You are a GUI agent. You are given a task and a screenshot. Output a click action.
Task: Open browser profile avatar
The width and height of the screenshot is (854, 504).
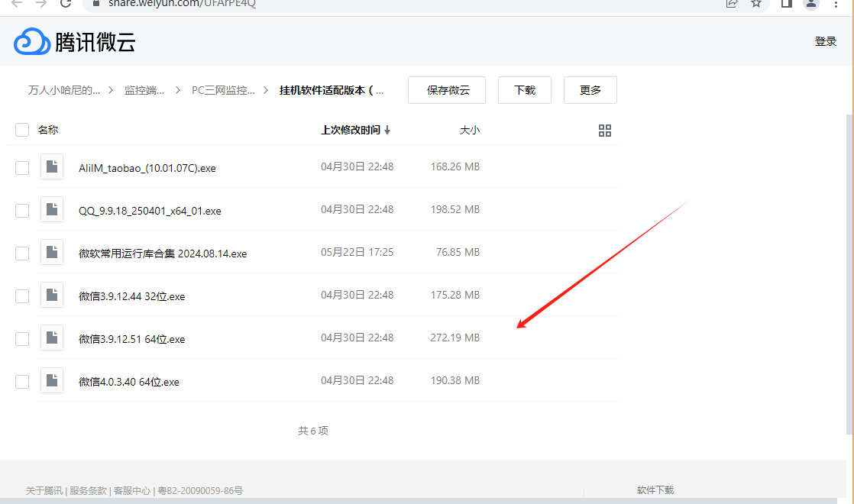tap(811, 4)
